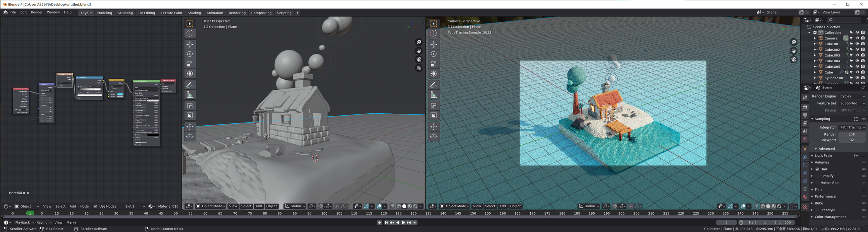
Task: Toggle camera view icon in camera viewport
Action: point(794,60)
